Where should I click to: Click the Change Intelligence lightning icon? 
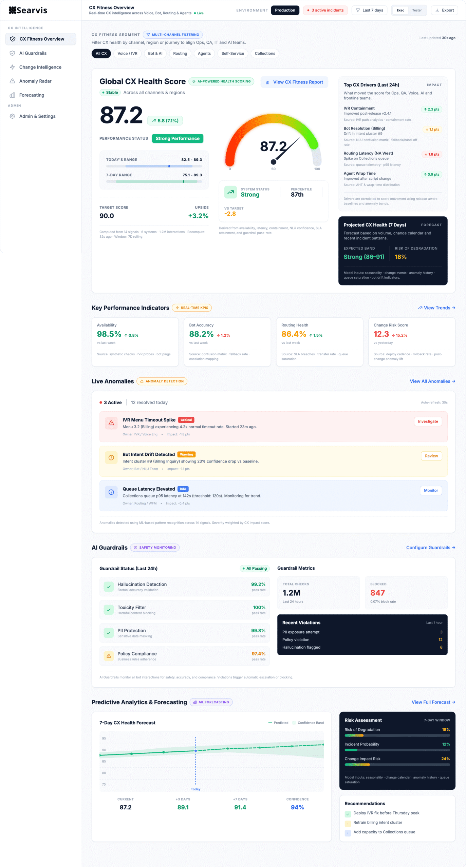click(x=12, y=67)
